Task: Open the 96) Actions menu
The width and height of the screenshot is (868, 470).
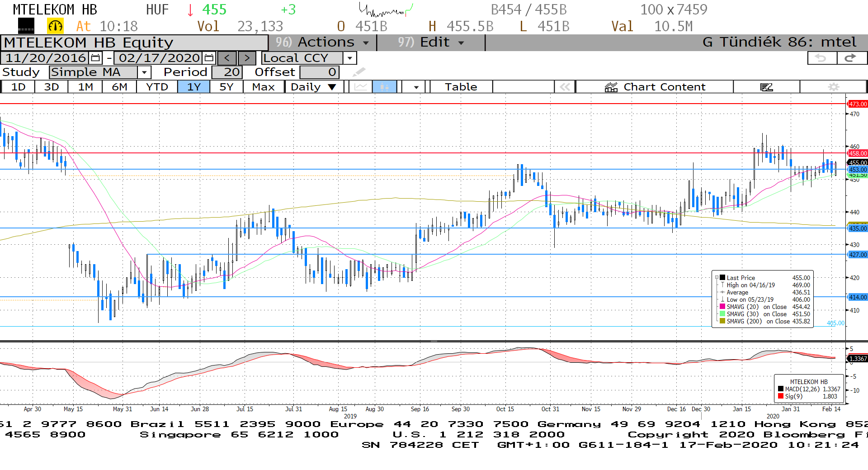Action: 322,43
